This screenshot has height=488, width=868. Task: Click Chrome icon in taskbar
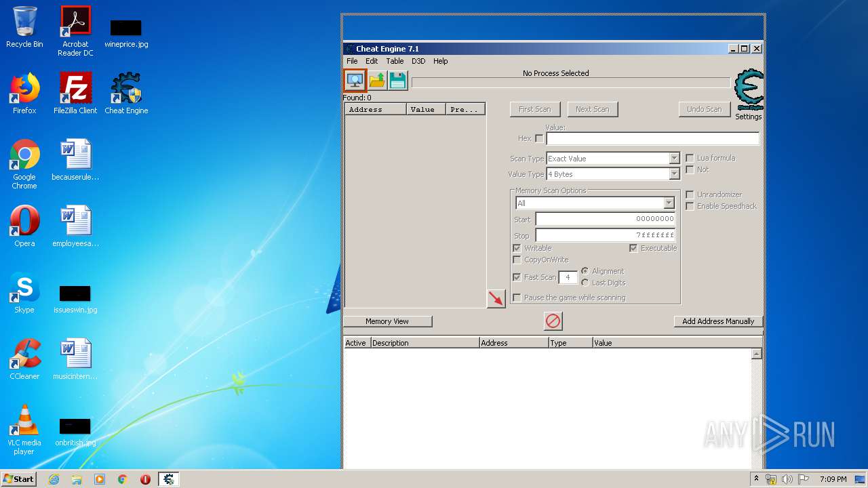pyautogui.click(x=123, y=479)
